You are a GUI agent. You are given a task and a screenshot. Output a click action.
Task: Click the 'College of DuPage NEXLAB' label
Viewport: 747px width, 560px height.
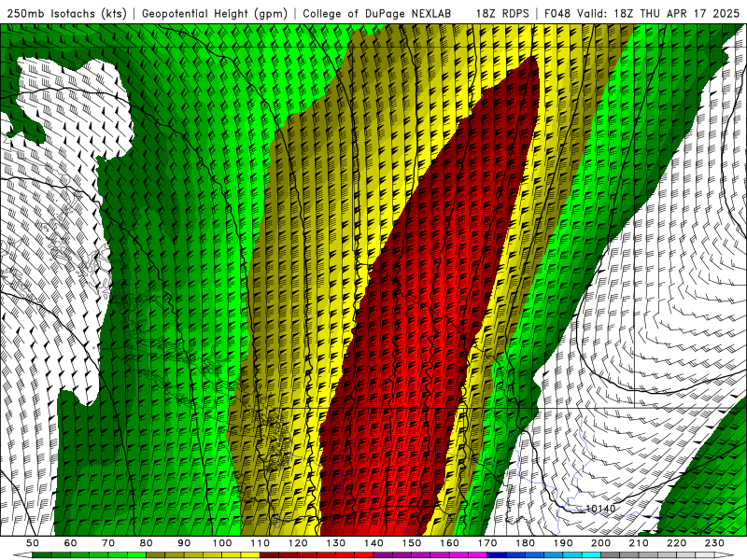376,14
